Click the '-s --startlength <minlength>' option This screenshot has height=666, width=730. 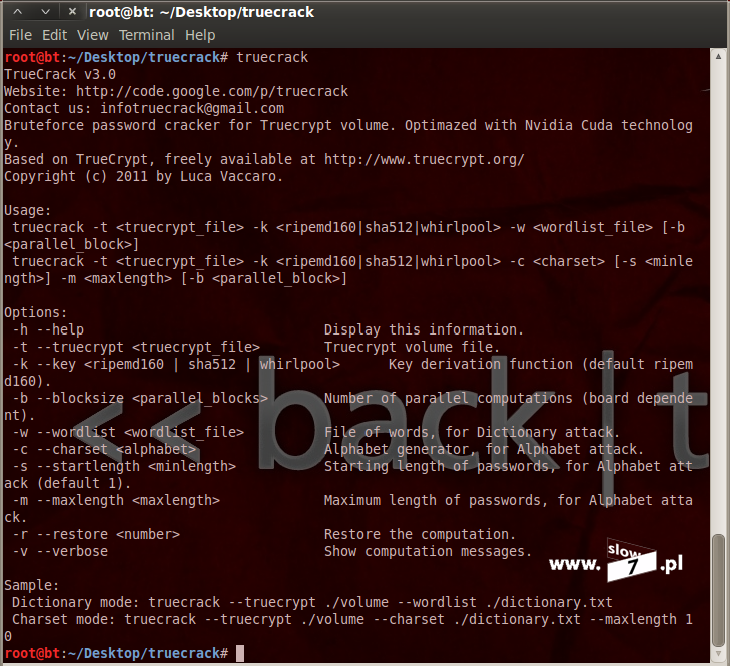point(124,466)
